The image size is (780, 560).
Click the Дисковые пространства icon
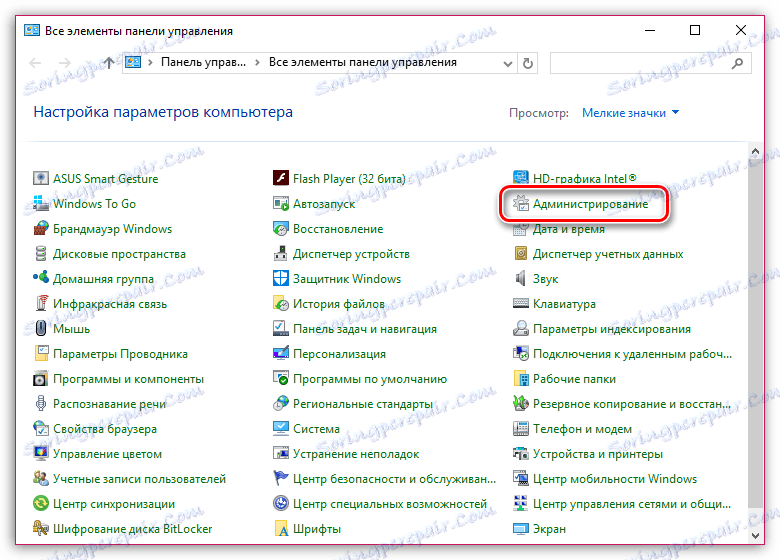coord(40,253)
